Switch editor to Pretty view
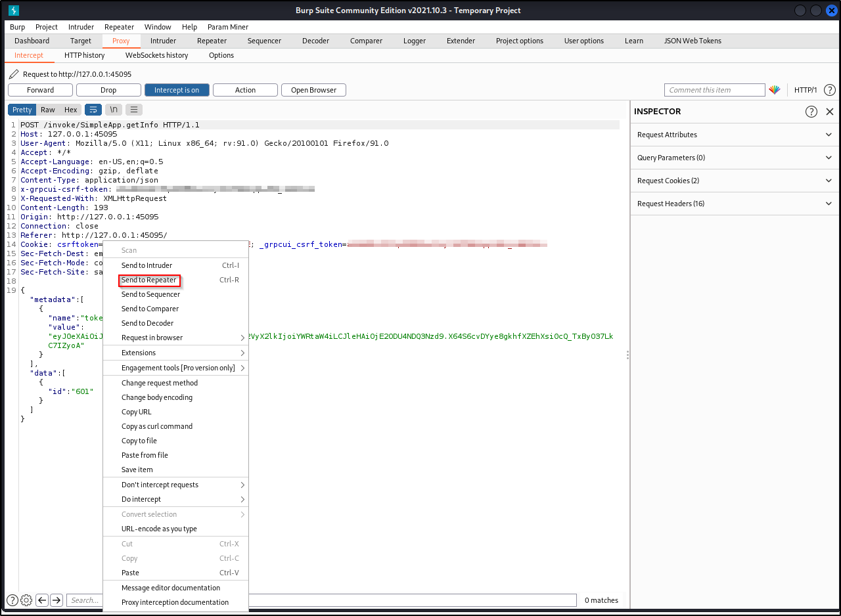This screenshot has height=616, width=841. tap(22, 110)
